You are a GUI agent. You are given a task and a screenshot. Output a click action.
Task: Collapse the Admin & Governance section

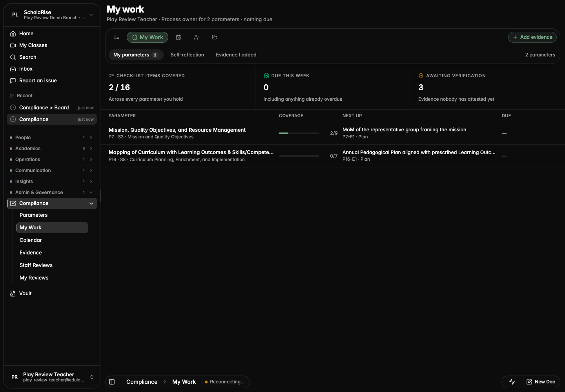click(52, 192)
